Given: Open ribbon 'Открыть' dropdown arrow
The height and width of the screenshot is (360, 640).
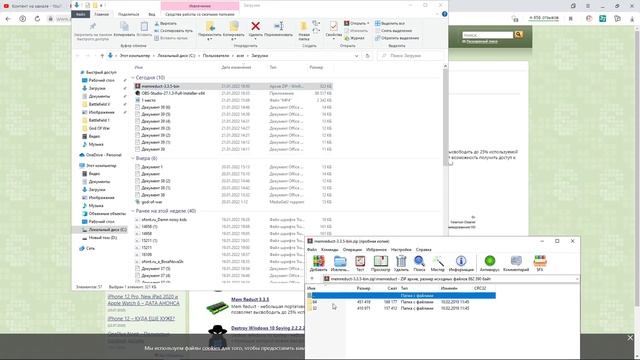Looking at the screenshot, I should 368,23.
